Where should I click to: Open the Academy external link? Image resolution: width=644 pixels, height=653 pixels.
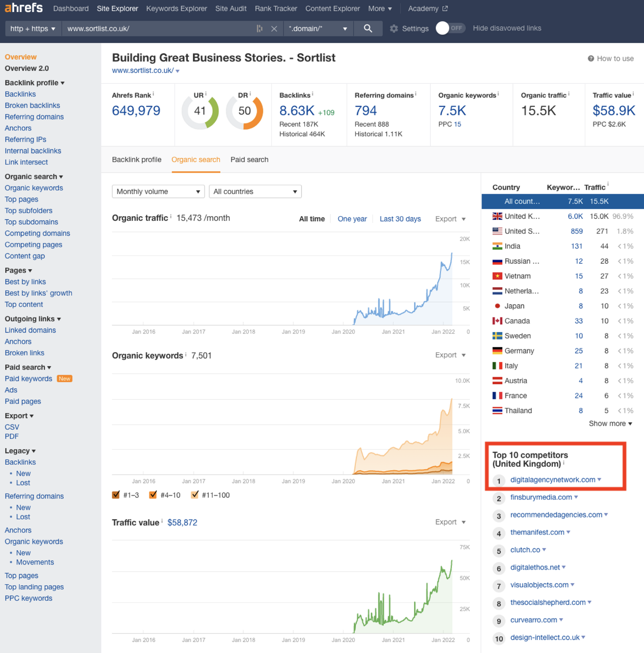point(428,9)
